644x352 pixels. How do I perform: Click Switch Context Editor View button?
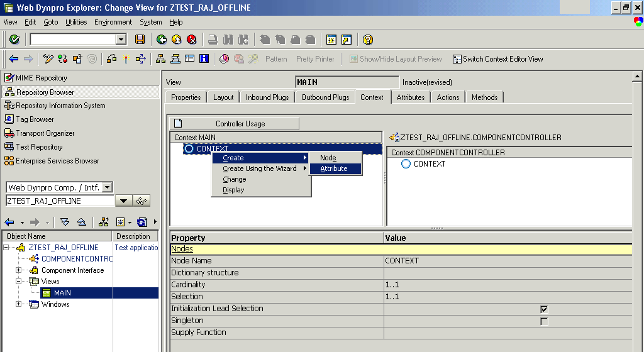click(x=497, y=59)
